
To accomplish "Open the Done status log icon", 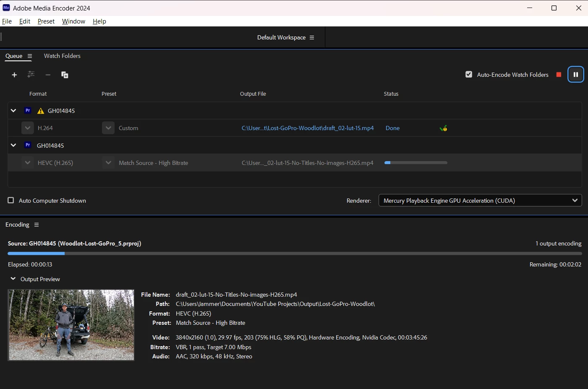I will point(443,128).
